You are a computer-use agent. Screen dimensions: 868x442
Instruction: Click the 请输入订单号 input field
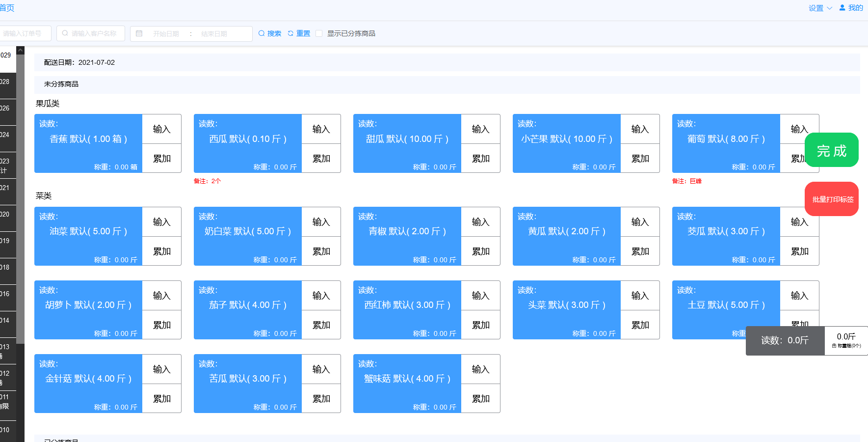point(25,33)
